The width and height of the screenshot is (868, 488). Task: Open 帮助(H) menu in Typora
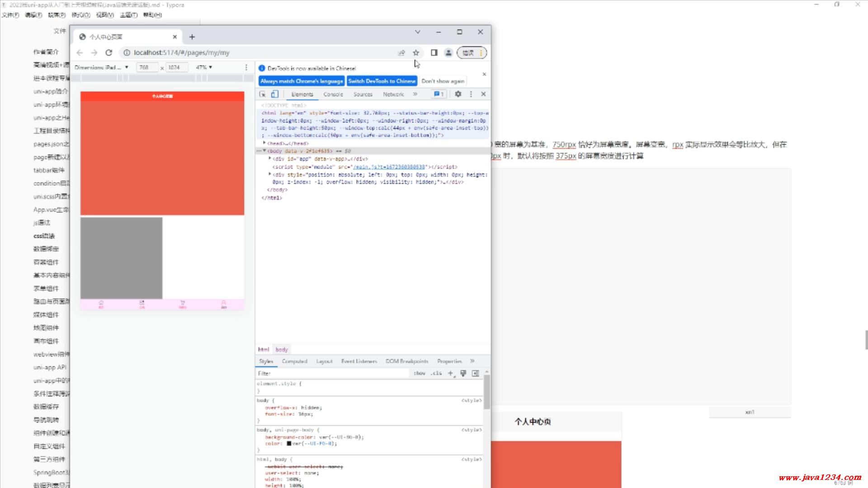coord(152,15)
